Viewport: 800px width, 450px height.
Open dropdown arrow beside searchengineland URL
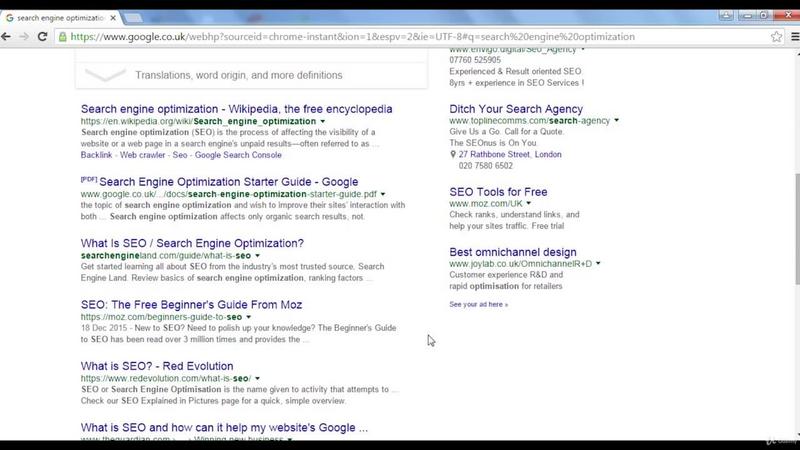(x=258, y=256)
